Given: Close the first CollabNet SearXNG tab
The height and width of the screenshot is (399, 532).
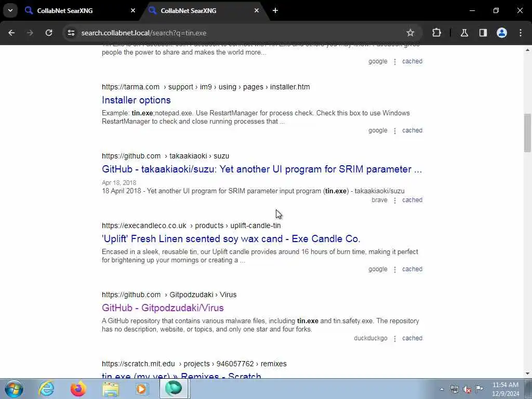Looking at the screenshot, I should pos(133,10).
